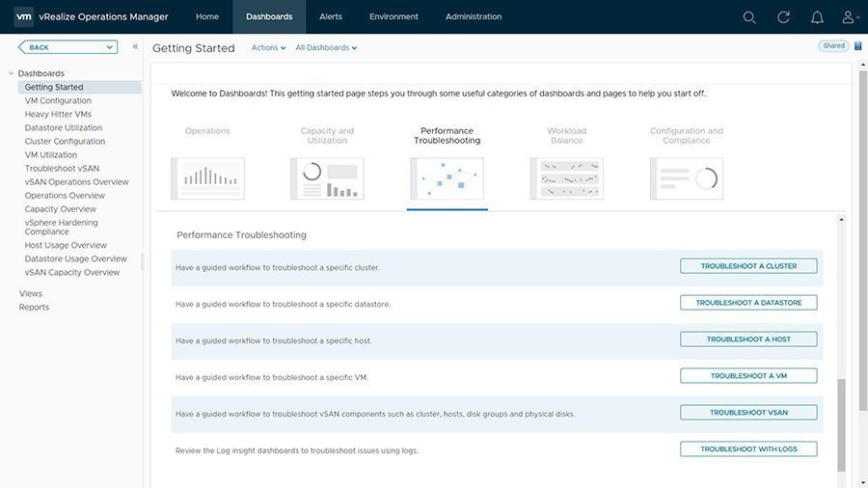Open the user account menu icon
This screenshot has width=868, height=488.
[x=851, y=17]
